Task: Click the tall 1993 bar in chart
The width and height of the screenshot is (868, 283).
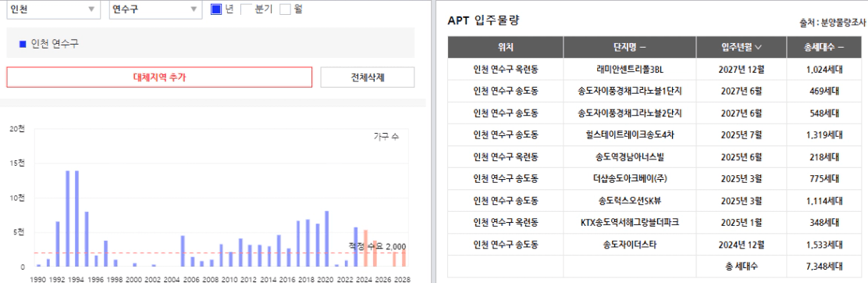Action: (x=68, y=219)
